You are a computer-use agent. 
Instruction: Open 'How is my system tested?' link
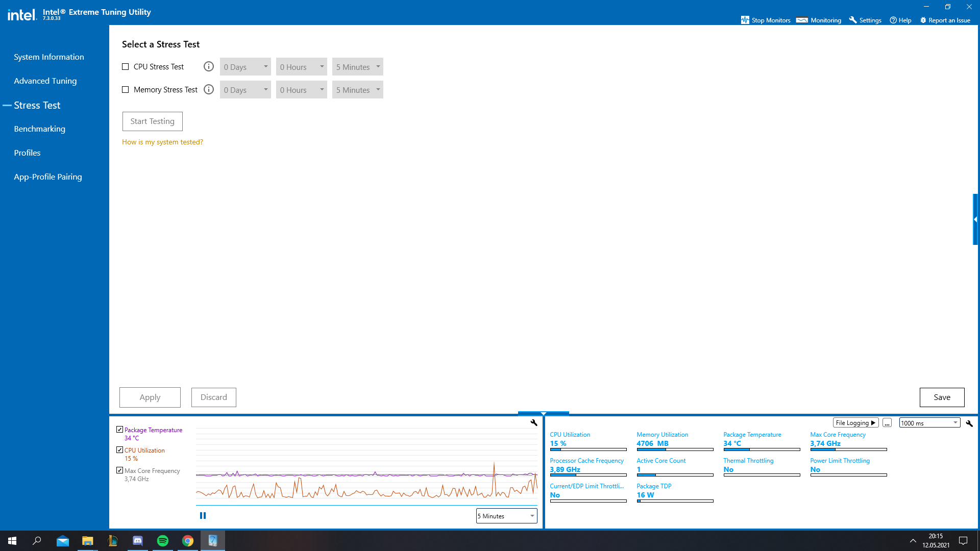click(162, 142)
